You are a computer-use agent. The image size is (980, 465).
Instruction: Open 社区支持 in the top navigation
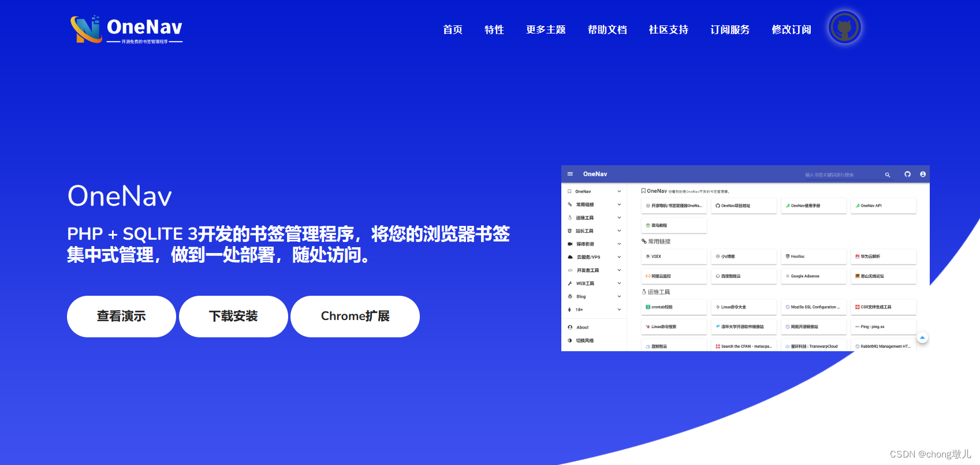click(669, 29)
